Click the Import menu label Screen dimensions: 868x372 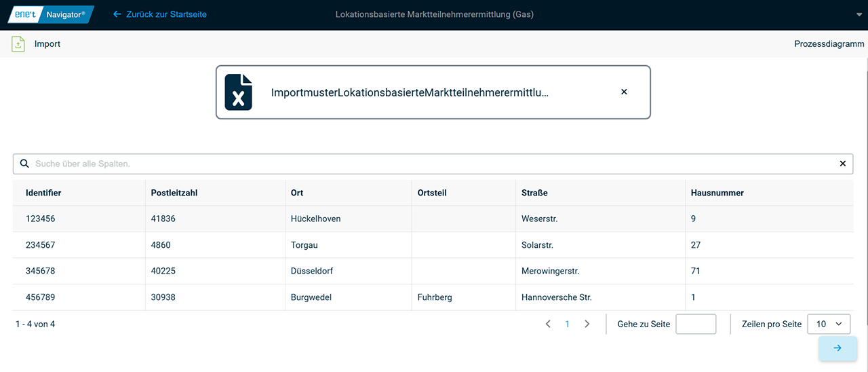47,44
